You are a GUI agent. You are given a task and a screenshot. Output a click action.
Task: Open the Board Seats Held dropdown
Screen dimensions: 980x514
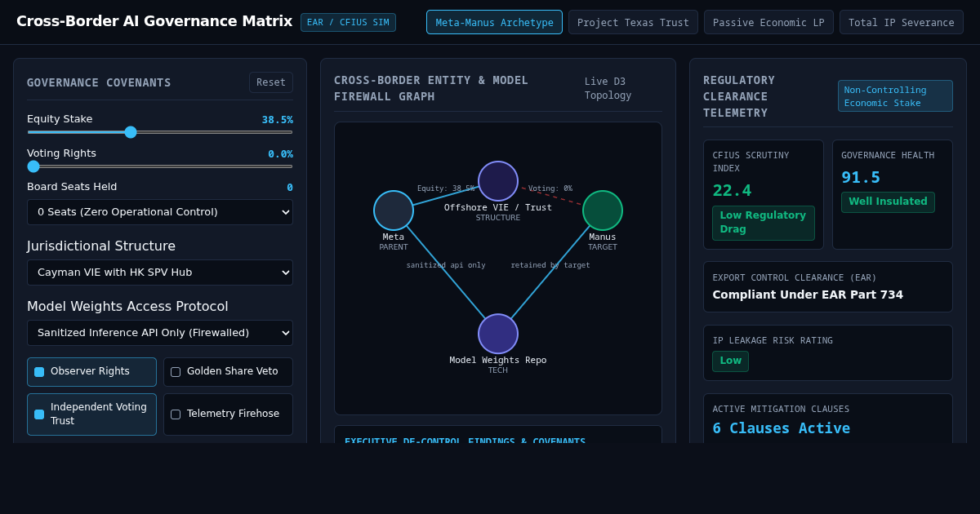pos(160,212)
